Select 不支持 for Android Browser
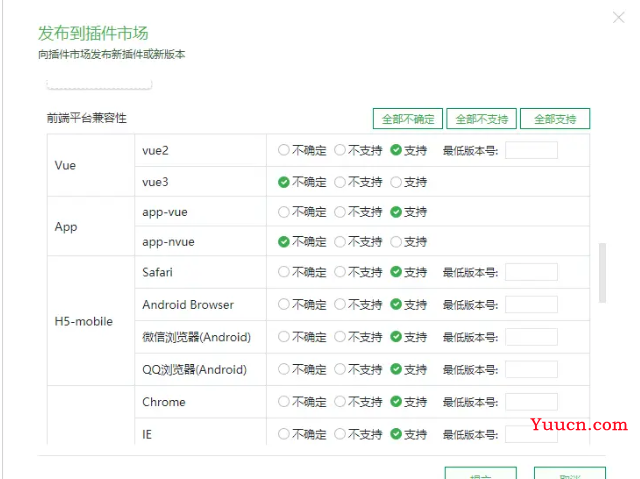640x479 pixels. click(x=340, y=304)
